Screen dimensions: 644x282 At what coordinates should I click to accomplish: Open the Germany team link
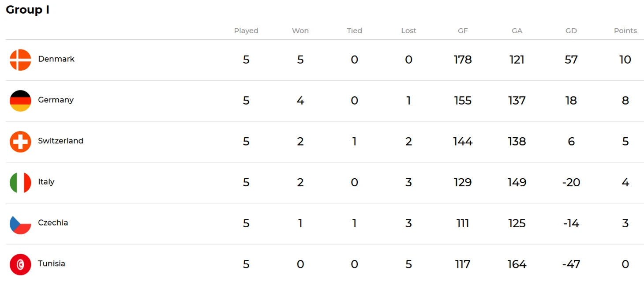[x=56, y=100]
